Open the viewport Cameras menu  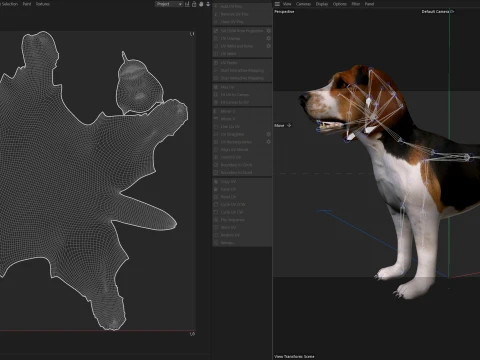(303, 4)
